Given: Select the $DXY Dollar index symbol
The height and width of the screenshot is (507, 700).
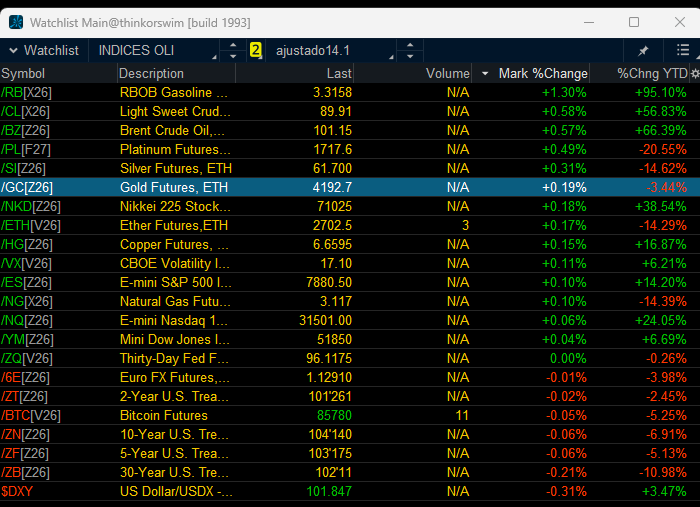Looking at the screenshot, I should [x=17, y=491].
